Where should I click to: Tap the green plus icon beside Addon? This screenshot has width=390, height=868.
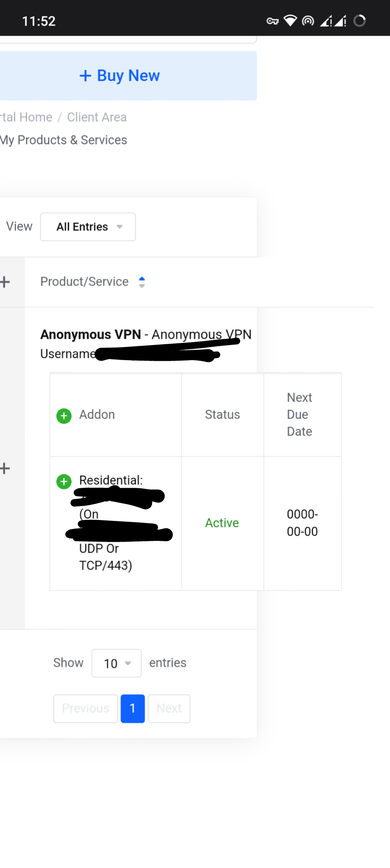(x=64, y=416)
